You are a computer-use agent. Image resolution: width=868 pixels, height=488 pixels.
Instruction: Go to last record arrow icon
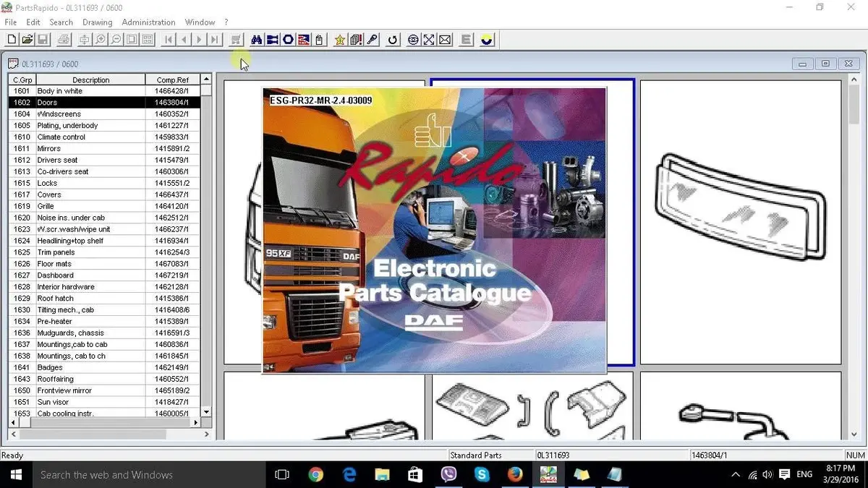coord(215,40)
